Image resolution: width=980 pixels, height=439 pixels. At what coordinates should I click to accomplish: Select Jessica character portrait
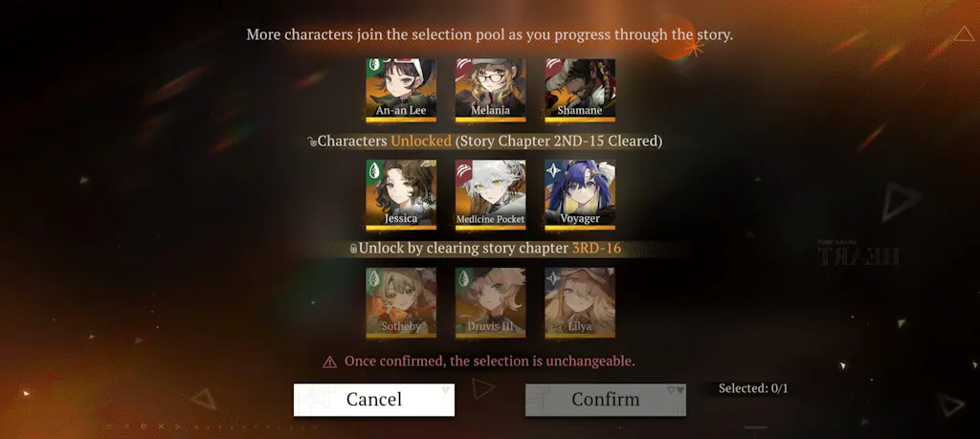[401, 195]
